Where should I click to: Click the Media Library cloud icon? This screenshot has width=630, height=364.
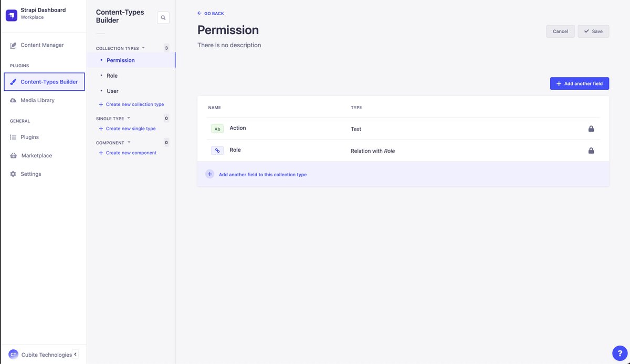[x=13, y=100]
